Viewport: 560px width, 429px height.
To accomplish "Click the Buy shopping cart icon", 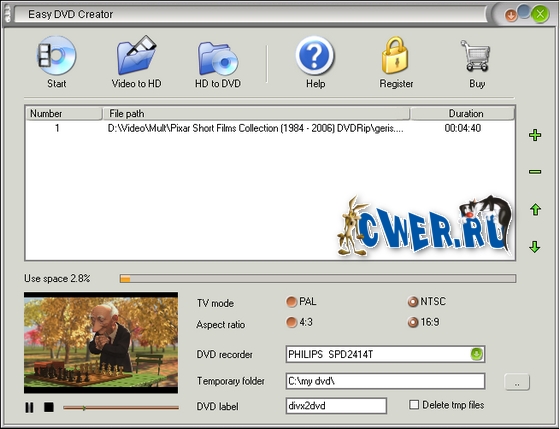I will point(476,56).
